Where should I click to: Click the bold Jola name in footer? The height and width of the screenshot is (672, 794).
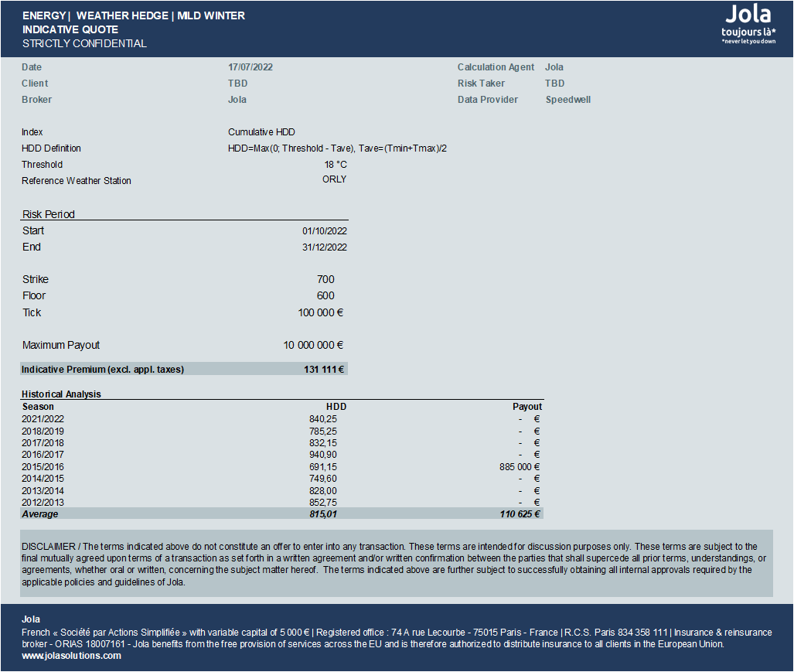31,619
